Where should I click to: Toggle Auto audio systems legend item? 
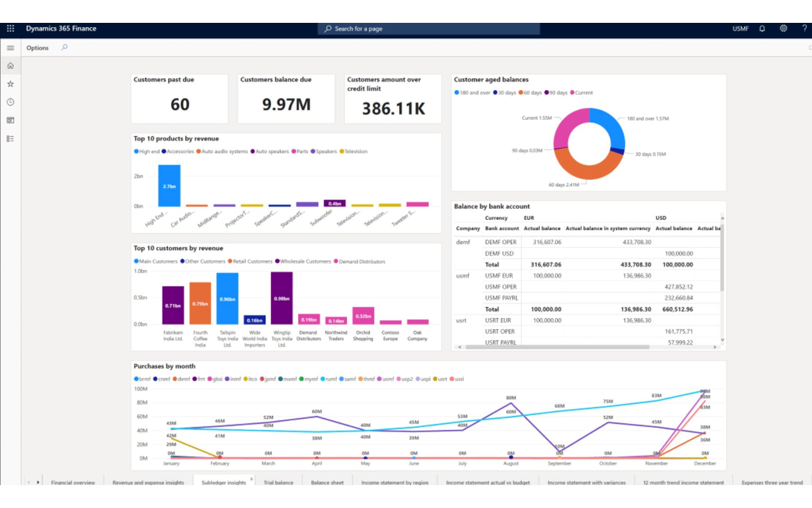(222, 151)
